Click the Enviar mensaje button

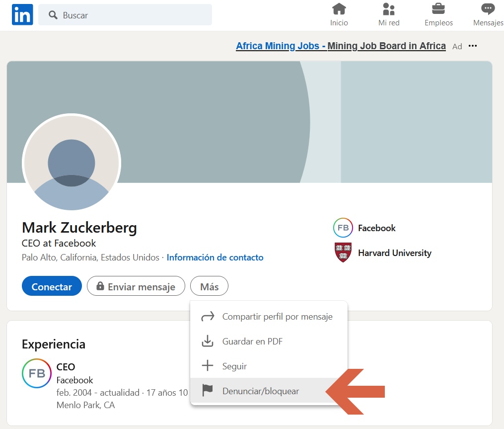(136, 286)
